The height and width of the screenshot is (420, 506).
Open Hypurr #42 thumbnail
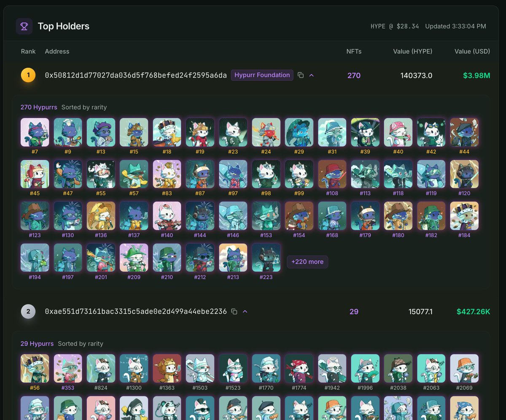[431, 132]
